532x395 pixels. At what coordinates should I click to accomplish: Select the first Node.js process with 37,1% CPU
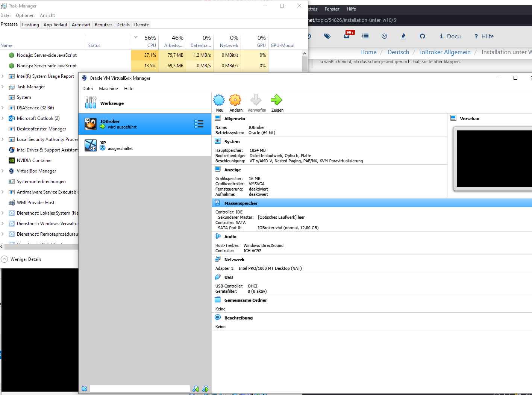150,55
